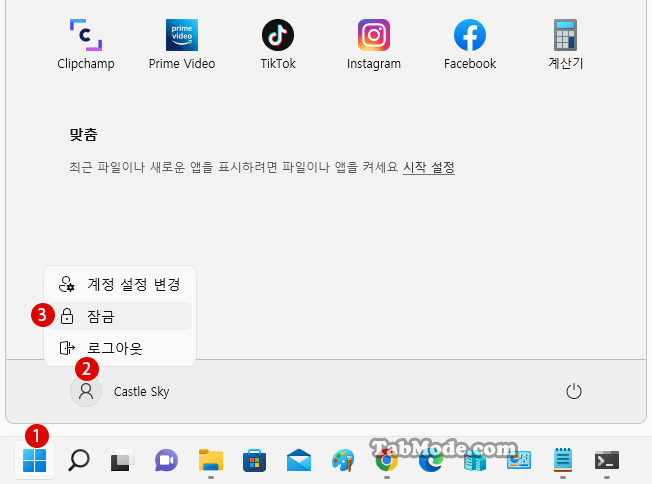Choose 계정 설정 변경 from user menu
The width and height of the screenshot is (652, 484).
click(120, 284)
